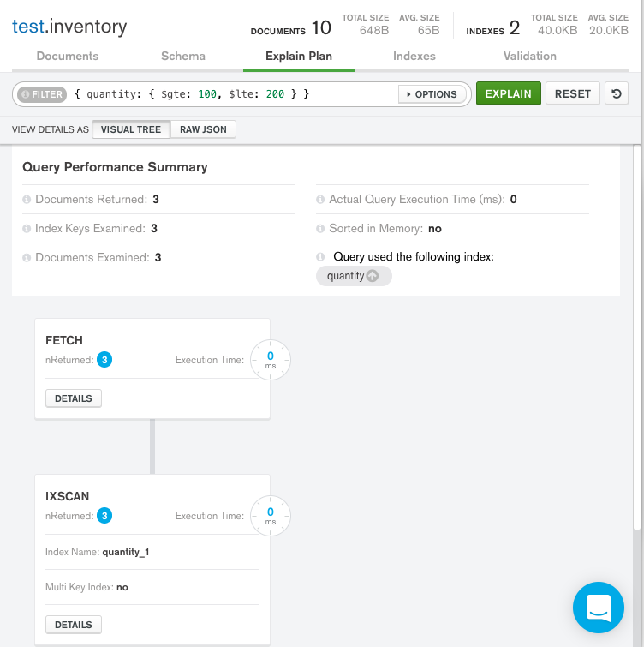Expand the query Options

coord(432,94)
